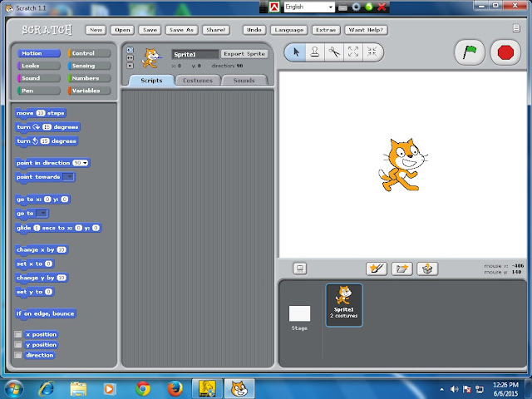
Task: Click the if on edge, bounce block
Action: [x=46, y=313]
